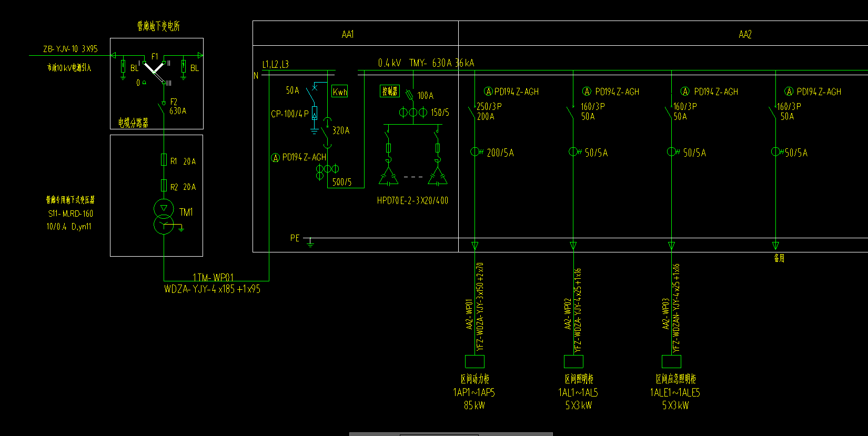The height and width of the screenshot is (436, 868).
Task: Click the 320A main breaker symbol
Action: pos(326,133)
